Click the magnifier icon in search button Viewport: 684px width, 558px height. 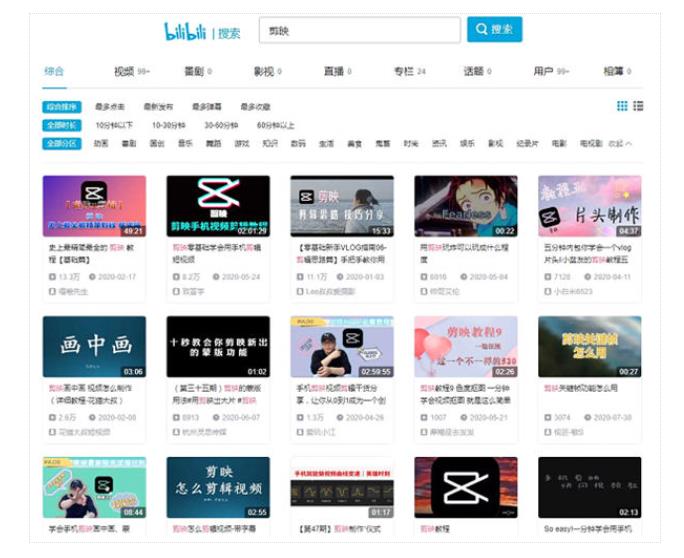tap(482, 30)
